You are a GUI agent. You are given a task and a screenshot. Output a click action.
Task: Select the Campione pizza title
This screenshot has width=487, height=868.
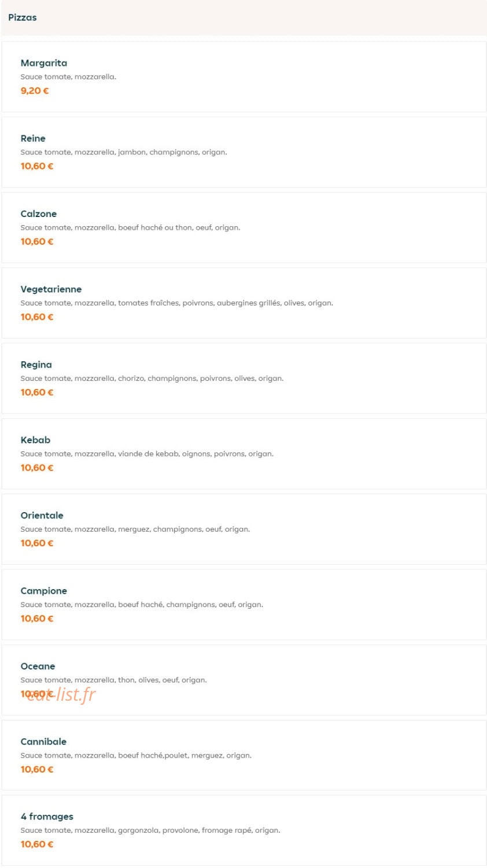tap(44, 591)
